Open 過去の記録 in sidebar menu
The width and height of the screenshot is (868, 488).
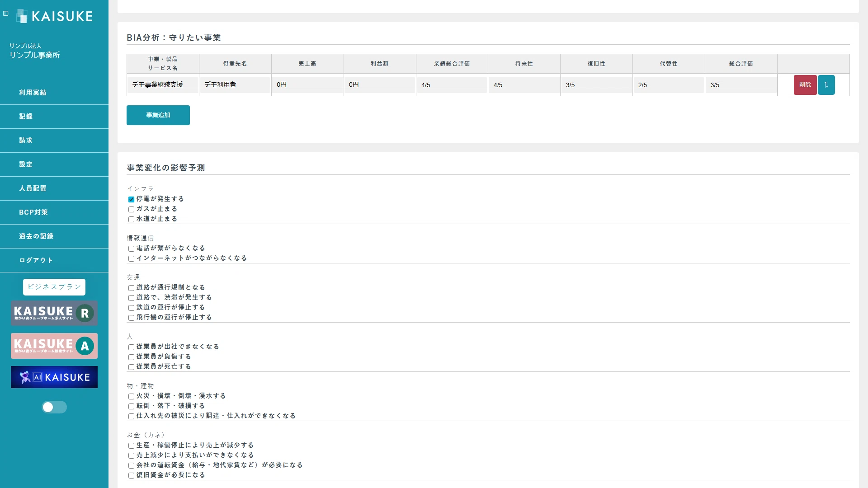(54, 236)
